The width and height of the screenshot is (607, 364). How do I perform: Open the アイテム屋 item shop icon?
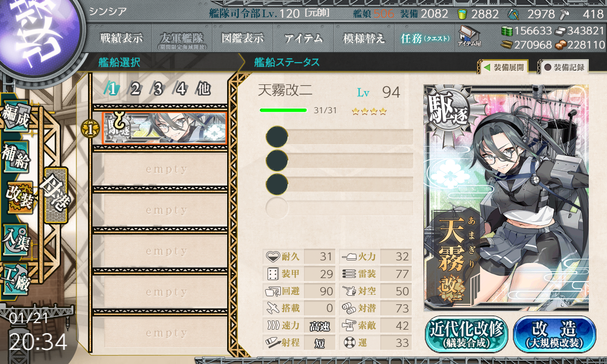pyautogui.click(x=469, y=36)
